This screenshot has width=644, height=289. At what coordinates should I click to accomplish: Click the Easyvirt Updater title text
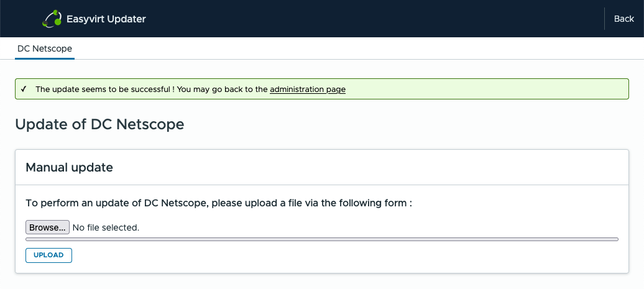point(106,19)
